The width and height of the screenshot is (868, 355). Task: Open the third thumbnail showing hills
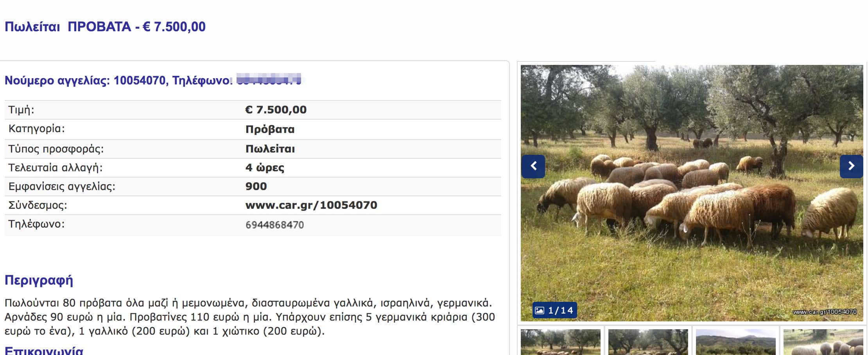coord(735,342)
